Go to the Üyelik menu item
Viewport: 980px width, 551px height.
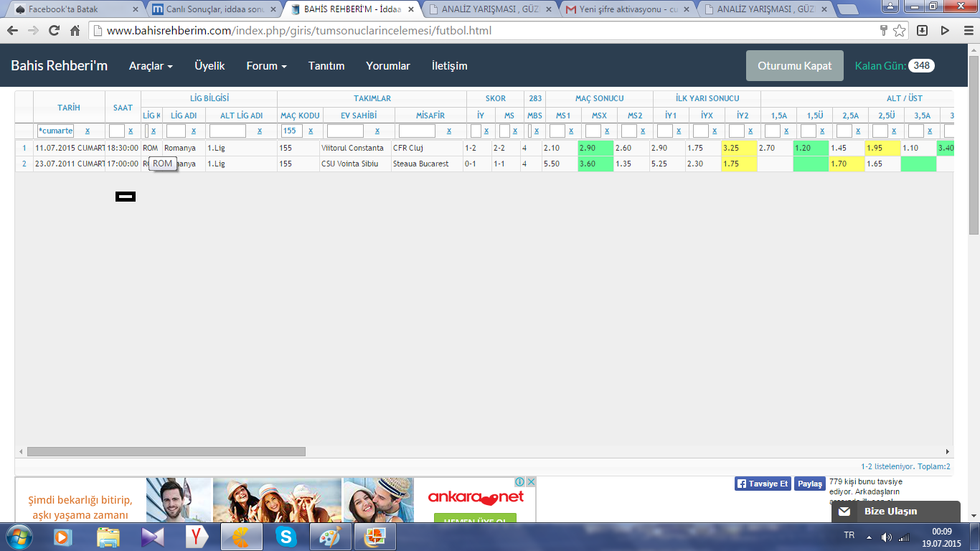pos(209,66)
